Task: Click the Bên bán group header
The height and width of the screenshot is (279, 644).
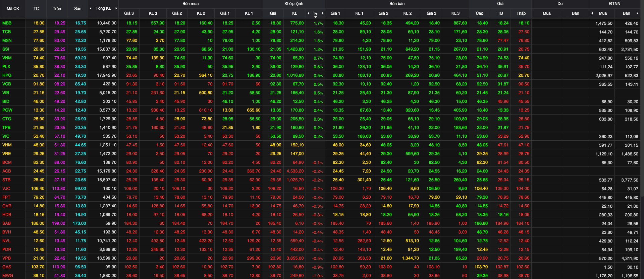Action: 397,4
